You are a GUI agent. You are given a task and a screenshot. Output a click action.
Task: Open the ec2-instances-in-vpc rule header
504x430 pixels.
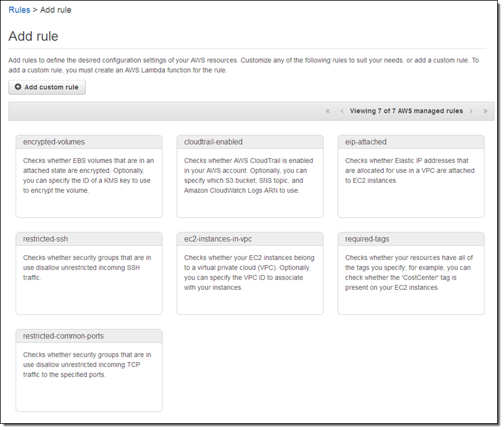click(218, 239)
